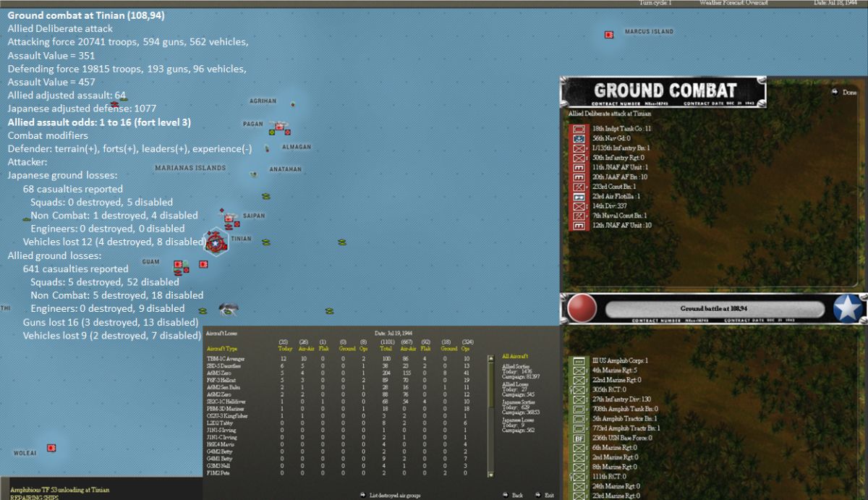Click the Marcus Island base marker
The width and height of the screenshot is (868, 500).
click(x=609, y=34)
